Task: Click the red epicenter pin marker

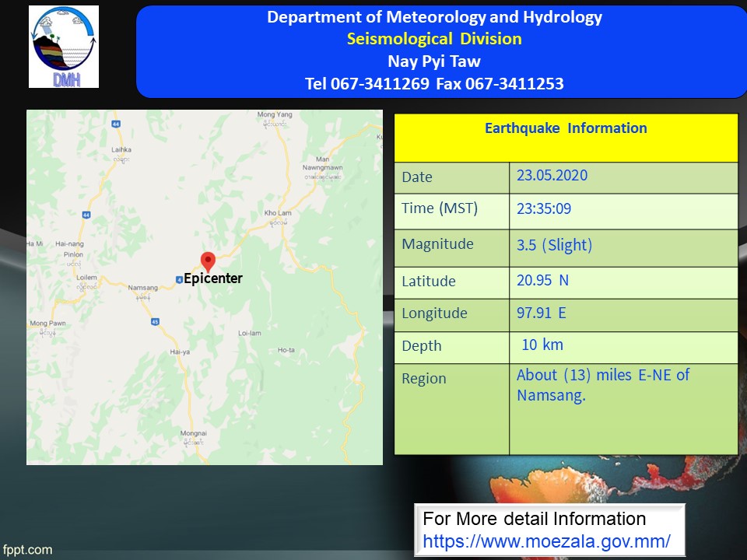Action: [x=207, y=261]
